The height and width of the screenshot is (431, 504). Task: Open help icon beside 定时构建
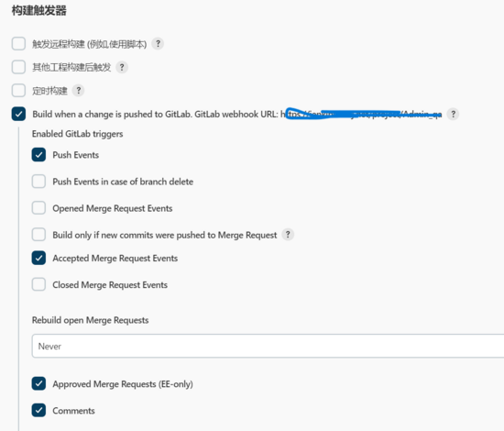click(x=78, y=91)
